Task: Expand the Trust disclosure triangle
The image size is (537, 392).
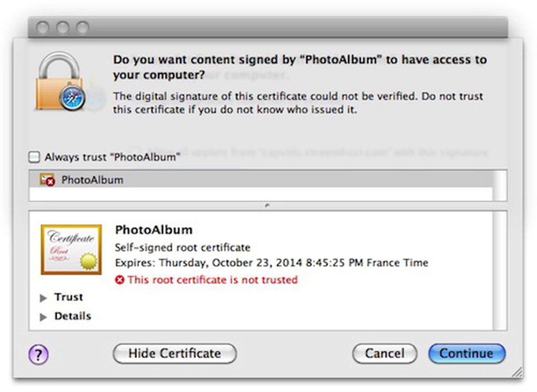Action: tap(43, 298)
